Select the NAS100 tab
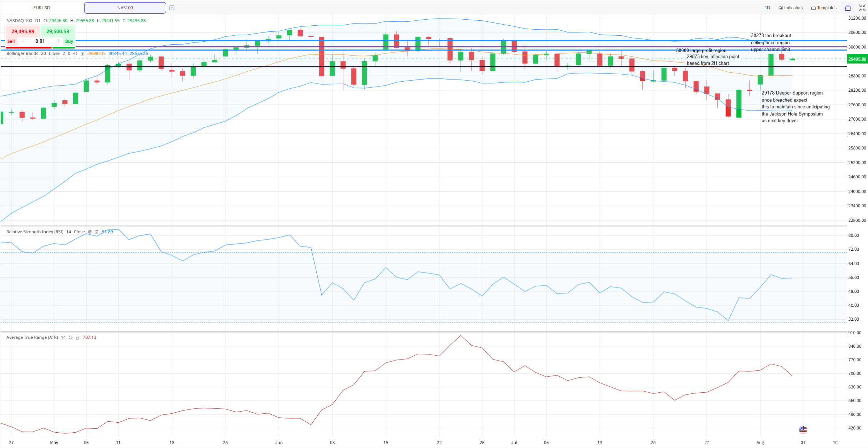This screenshot has height=448, width=868. [x=125, y=8]
